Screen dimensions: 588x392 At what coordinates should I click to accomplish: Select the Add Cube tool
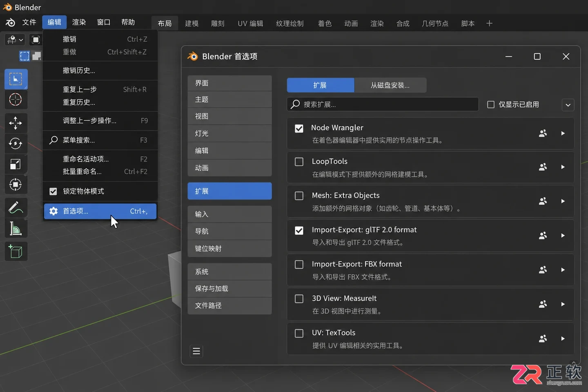(16, 252)
